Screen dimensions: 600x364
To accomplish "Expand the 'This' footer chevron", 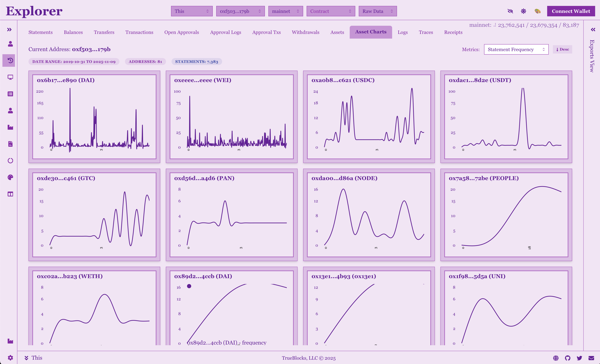I will point(26,358).
